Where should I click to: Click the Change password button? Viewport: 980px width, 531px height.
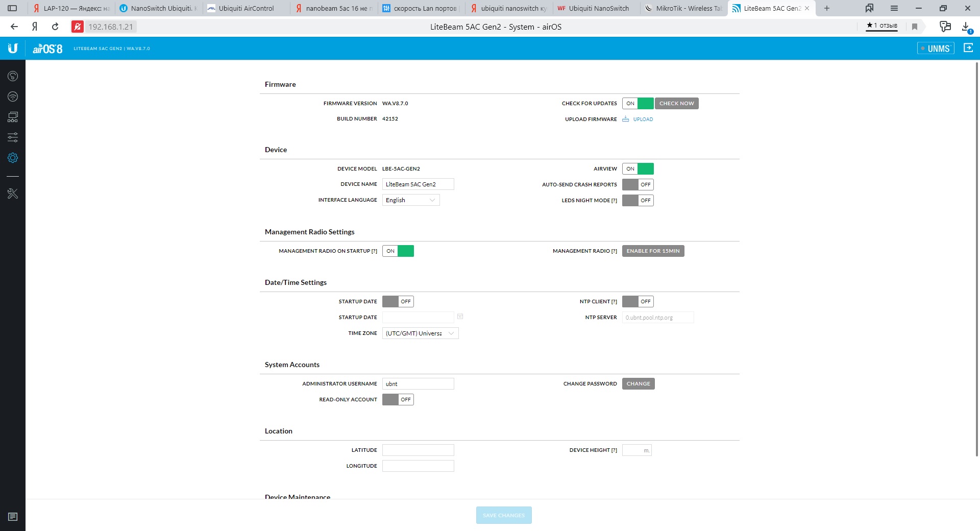click(638, 384)
